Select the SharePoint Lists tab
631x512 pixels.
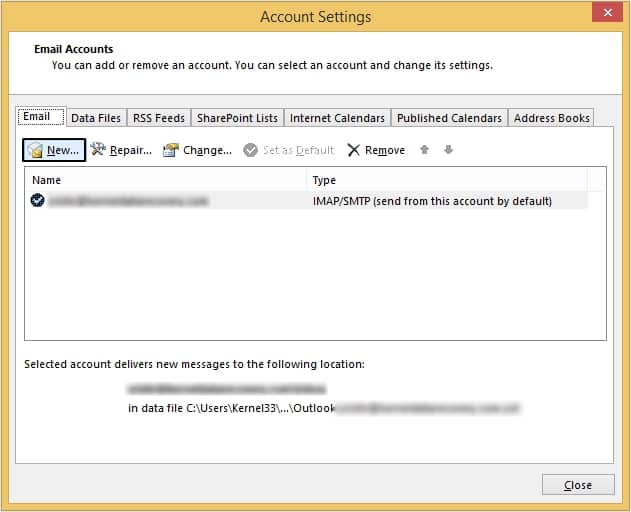(237, 118)
